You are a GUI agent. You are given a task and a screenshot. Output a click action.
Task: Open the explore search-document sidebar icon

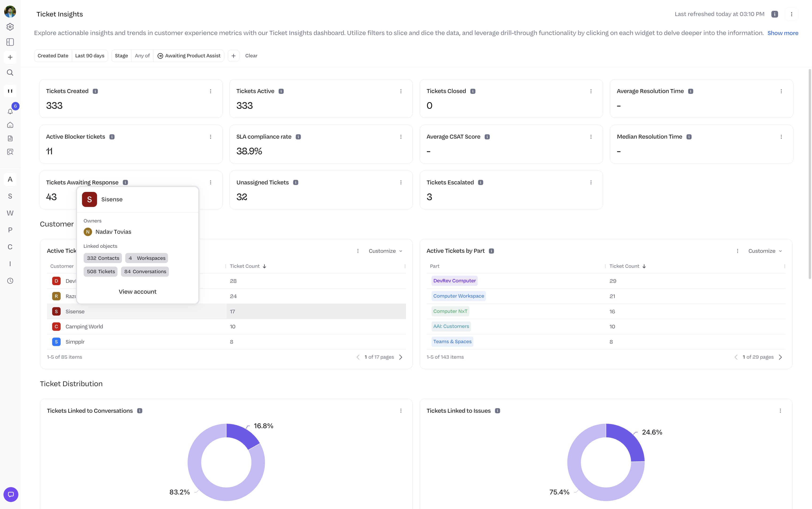click(10, 152)
